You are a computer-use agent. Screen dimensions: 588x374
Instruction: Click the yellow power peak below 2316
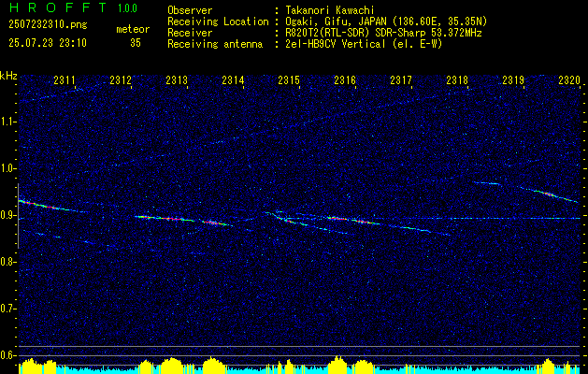point(338,364)
